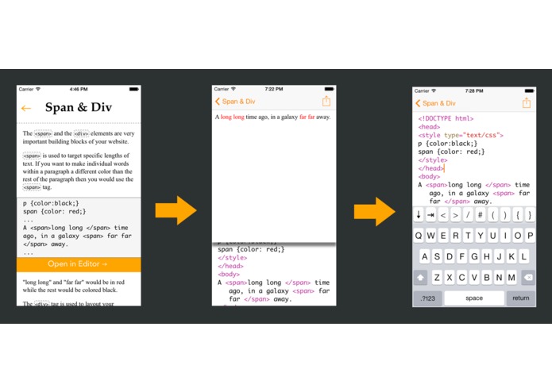Insert a less-than bracket from the accessory row
This screenshot has height=392, width=552.
(x=443, y=215)
